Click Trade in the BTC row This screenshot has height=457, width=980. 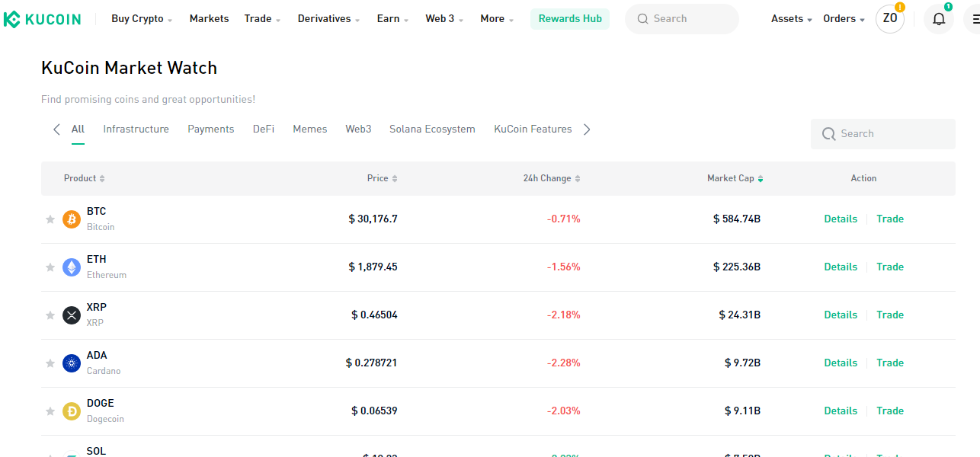pyautogui.click(x=890, y=219)
